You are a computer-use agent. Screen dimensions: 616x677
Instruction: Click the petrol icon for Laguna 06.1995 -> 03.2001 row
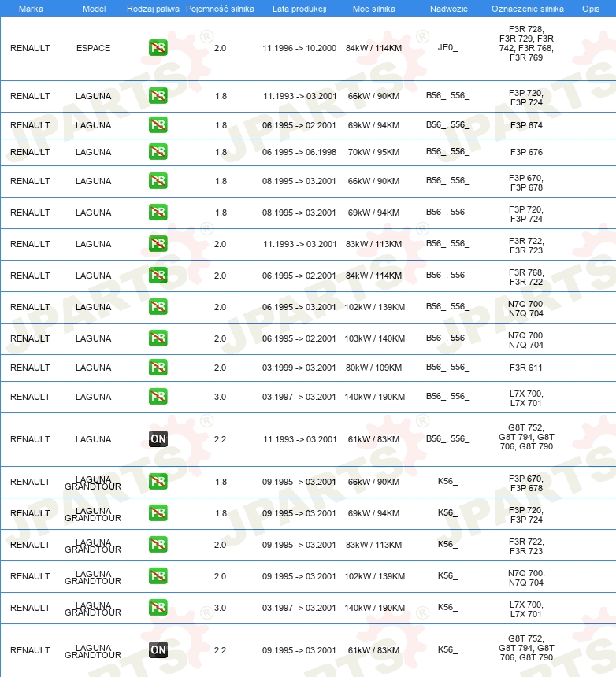(x=158, y=306)
